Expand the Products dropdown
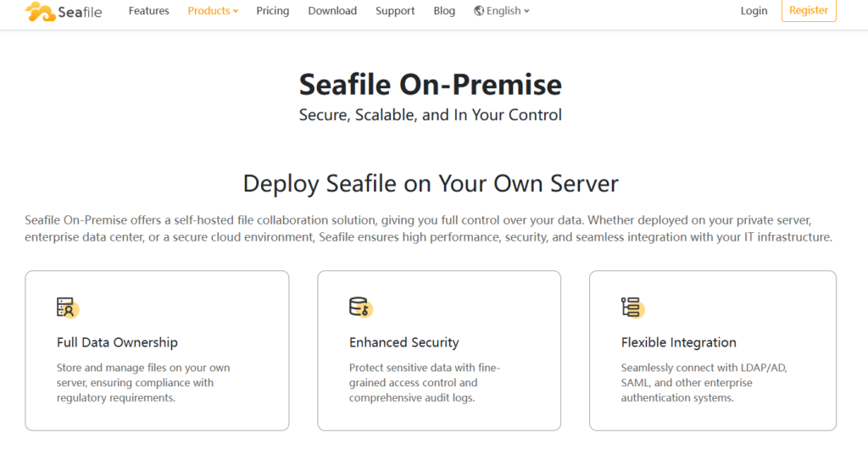 [x=213, y=10]
